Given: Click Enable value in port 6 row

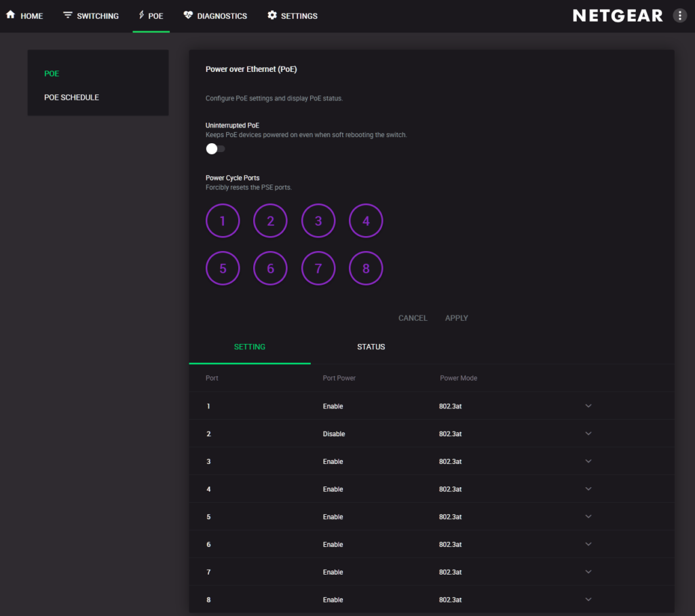Looking at the screenshot, I should [333, 545].
